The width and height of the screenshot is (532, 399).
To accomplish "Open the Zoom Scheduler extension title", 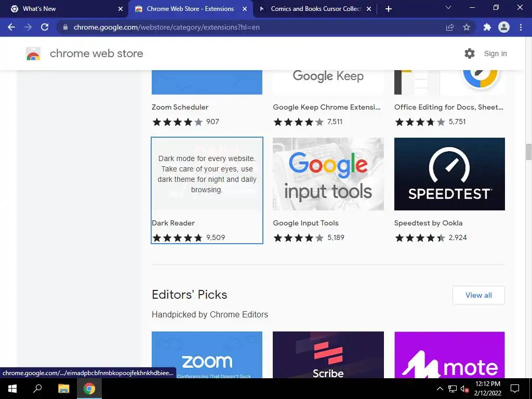I will pos(180,107).
